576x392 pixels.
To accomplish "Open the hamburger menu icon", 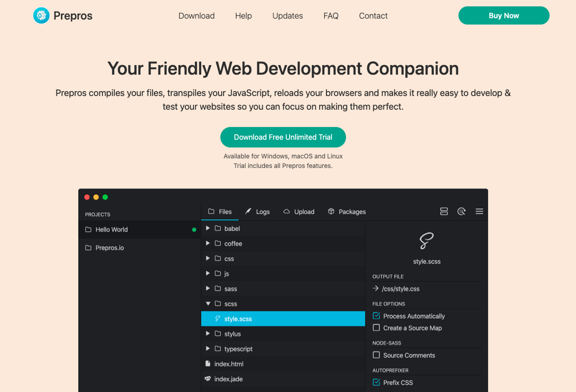I will point(479,211).
